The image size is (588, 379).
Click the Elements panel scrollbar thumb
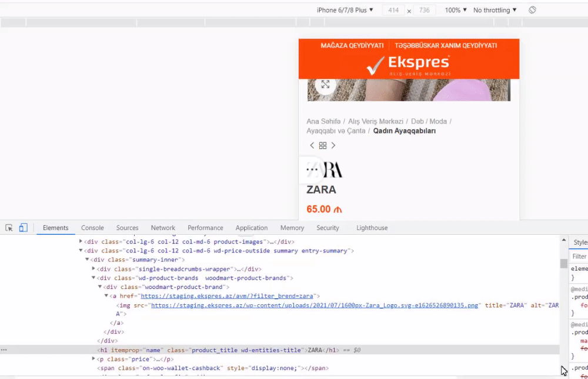pos(564,264)
